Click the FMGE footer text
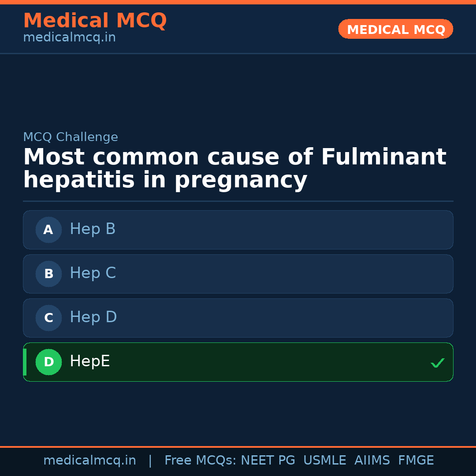 (416, 461)
